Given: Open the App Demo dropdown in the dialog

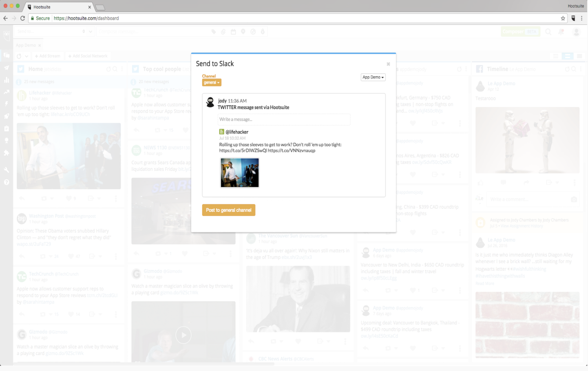Looking at the screenshot, I should click(x=373, y=77).
